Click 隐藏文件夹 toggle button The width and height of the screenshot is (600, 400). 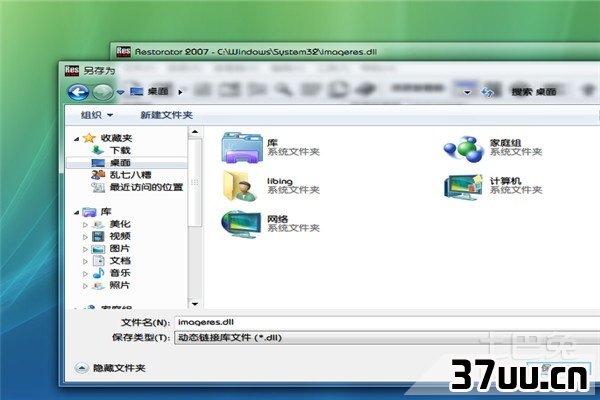point(110,368)
